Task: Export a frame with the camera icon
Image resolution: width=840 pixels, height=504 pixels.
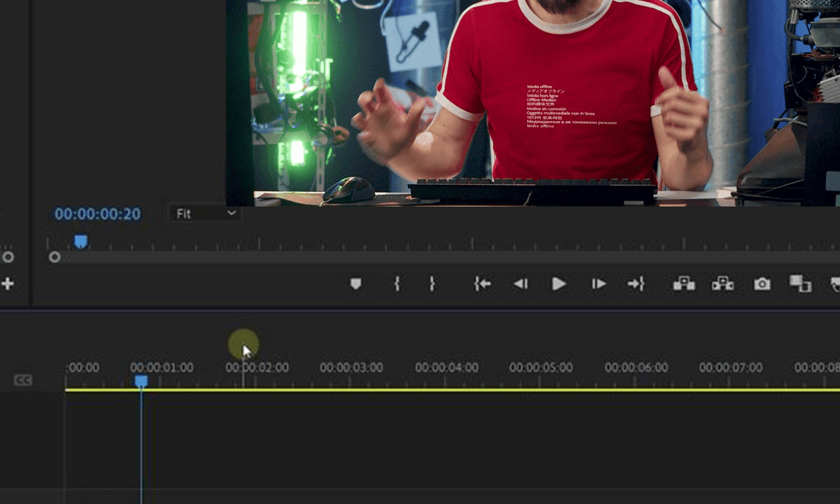Action: click(x=762, y=283)
